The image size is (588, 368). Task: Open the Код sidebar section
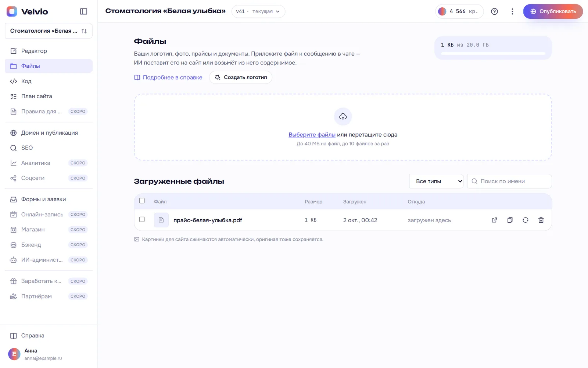[x=49, y=81]
